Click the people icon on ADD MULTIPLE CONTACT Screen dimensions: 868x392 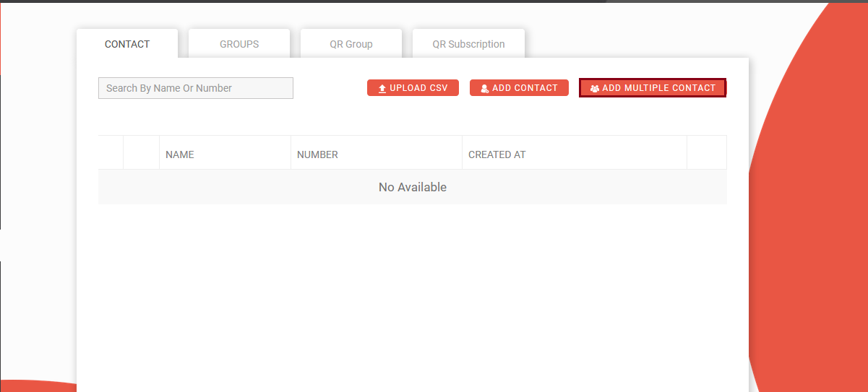[x=594, y=88]
